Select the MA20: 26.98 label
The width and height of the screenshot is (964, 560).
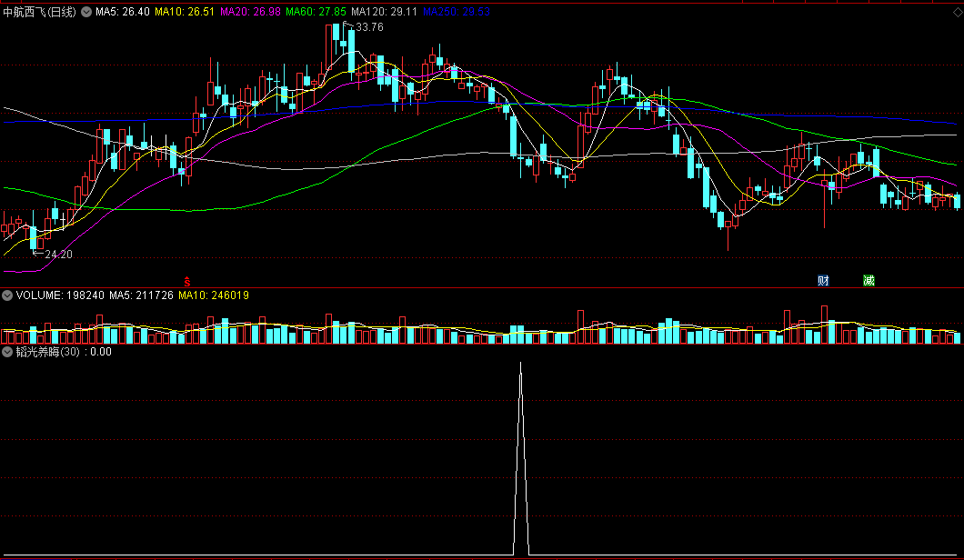(x=250, y=12)
